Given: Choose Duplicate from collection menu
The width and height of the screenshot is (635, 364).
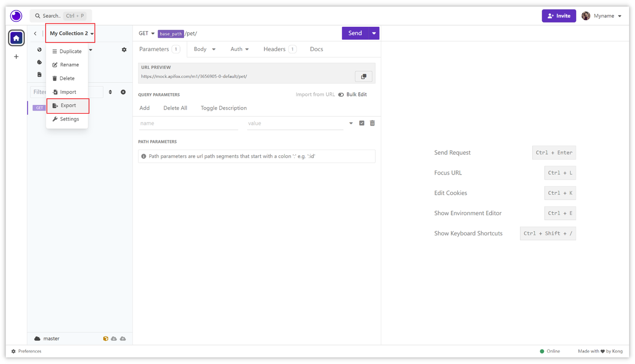Looking at the screenshot, I should 67,51.
